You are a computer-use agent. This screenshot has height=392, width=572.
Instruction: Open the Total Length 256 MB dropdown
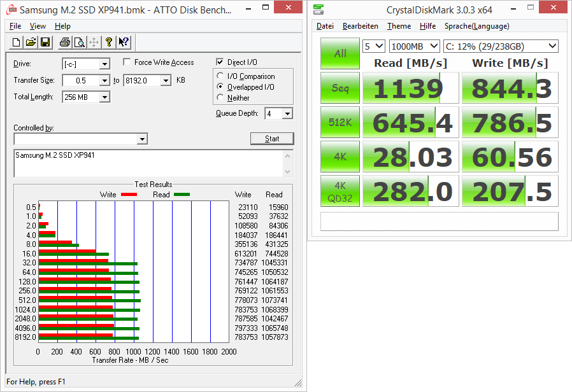pos(104,97)
